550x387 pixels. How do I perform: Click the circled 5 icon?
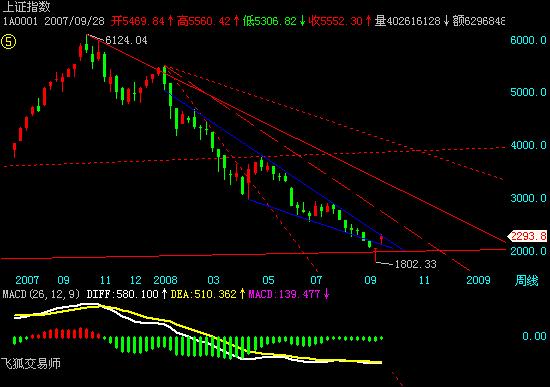(8, 42)
